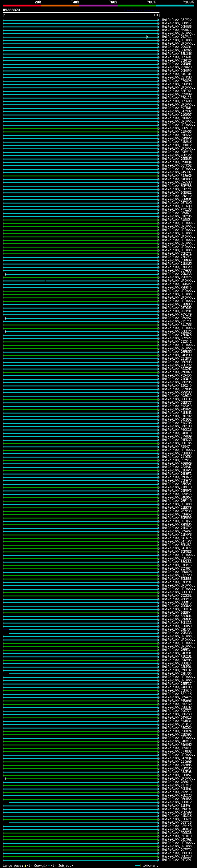This screenshot has height=868, width=197.
Task: Click the small triangle marker in Q4SYL2 row
Action: (x=147, y=37)
